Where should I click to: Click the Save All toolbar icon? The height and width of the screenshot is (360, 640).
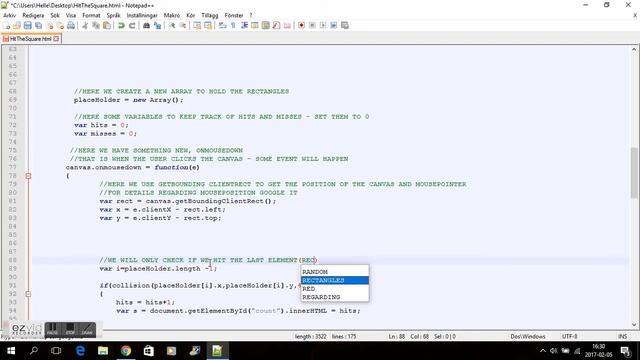[38, 25]
